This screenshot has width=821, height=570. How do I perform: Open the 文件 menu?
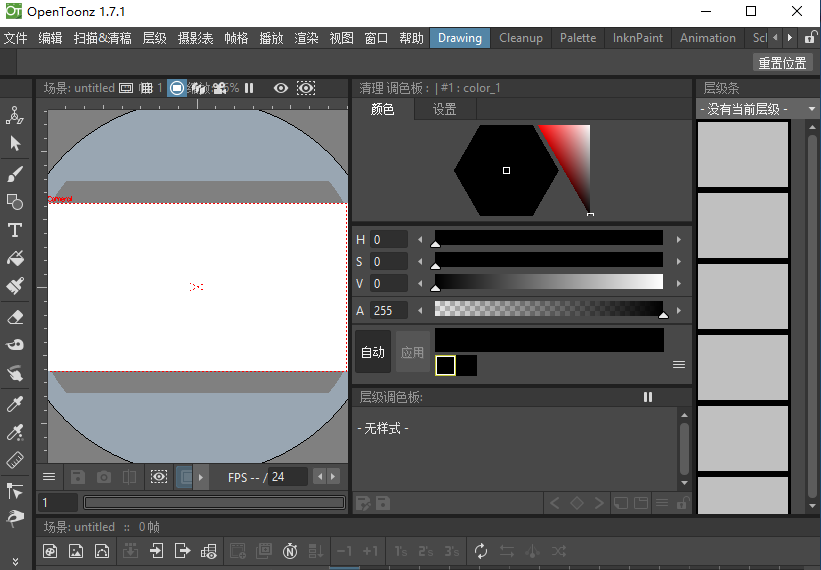click(x=16, y=38)
